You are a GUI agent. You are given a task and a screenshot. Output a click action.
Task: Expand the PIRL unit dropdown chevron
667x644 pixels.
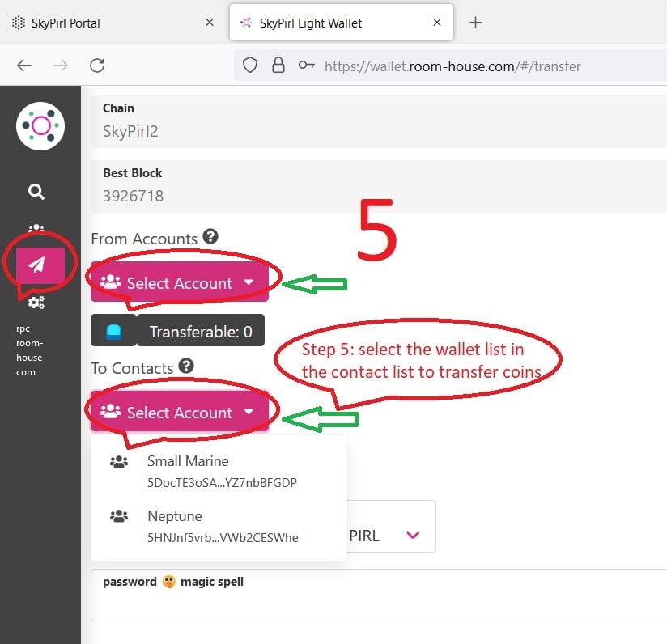[413, 535]
